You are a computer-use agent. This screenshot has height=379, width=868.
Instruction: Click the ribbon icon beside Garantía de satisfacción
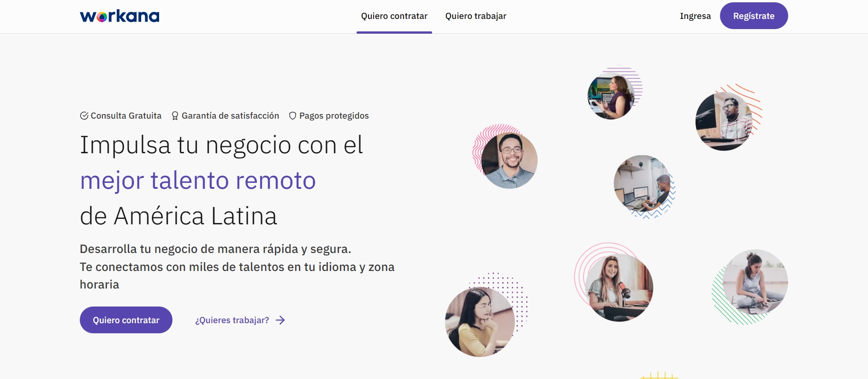[175, 116]
